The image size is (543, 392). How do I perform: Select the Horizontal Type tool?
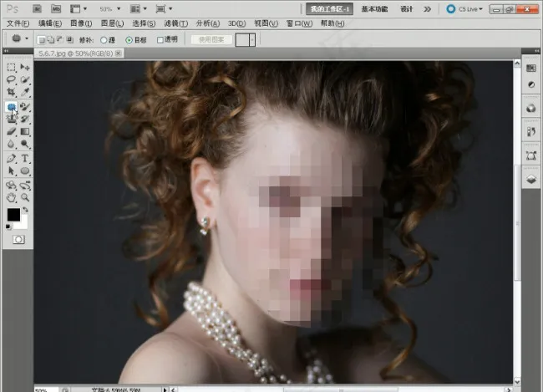(x=26, y=158)
